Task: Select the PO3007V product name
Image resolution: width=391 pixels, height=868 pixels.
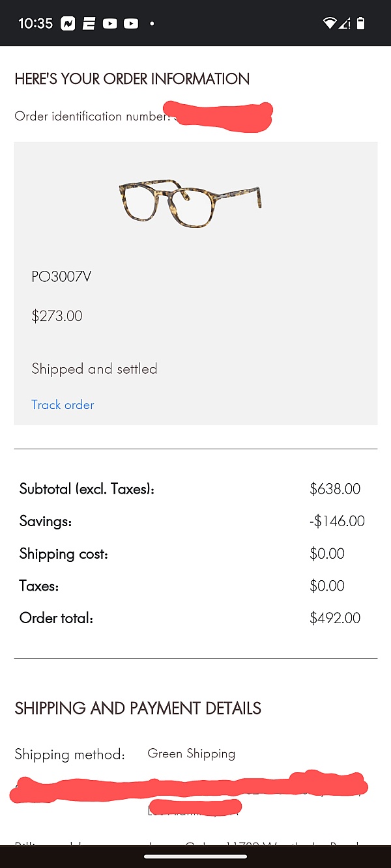Action: coord(61,277)
